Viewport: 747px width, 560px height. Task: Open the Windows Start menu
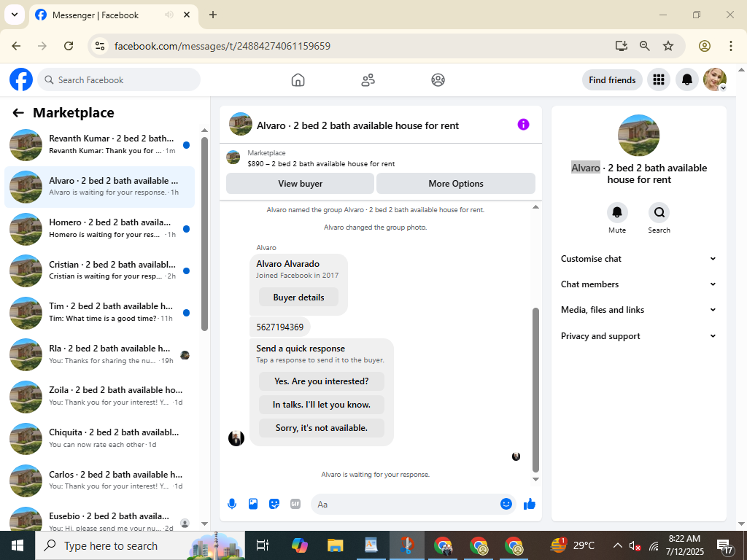pyautogui.click(x=18, y=545)
